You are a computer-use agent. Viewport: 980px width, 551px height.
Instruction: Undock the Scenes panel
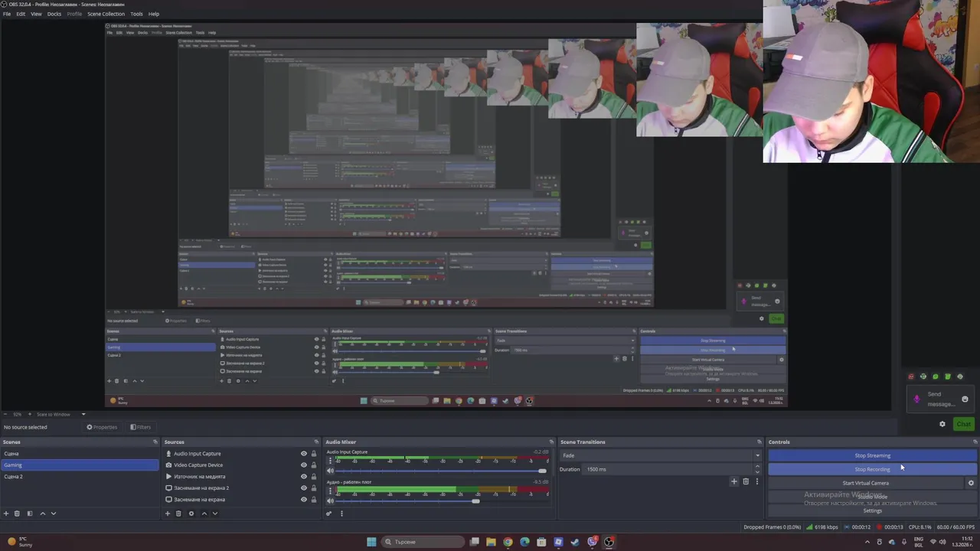point(155,442)
